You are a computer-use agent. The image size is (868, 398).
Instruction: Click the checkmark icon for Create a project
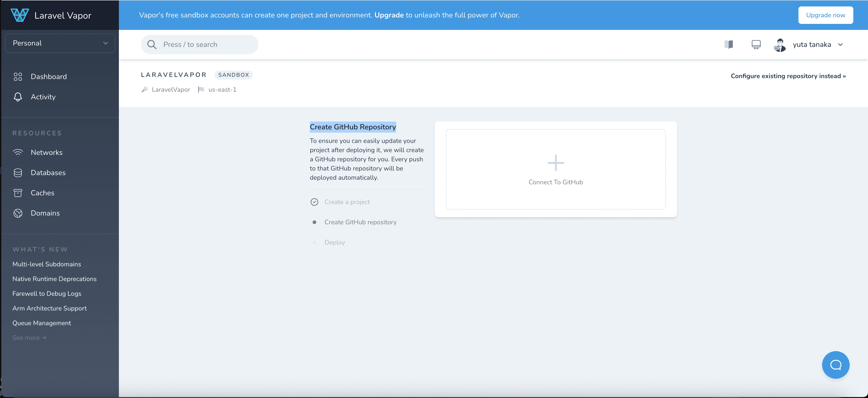click(314, 202)
